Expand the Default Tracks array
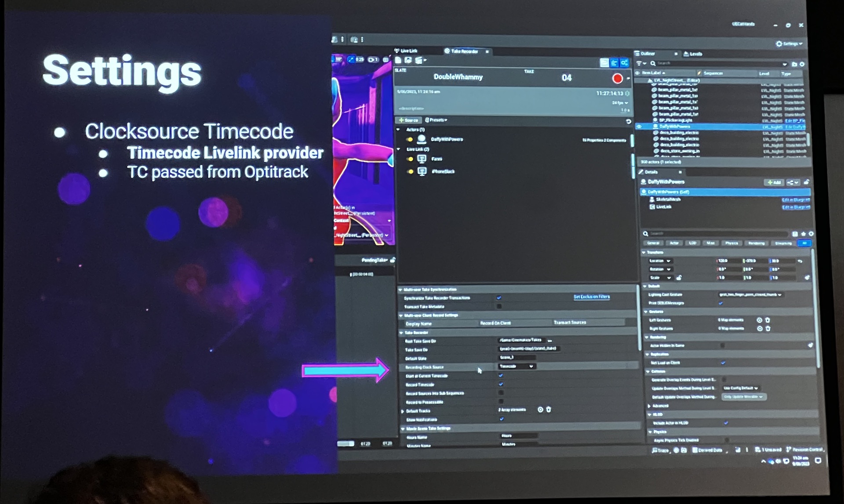Screen dimensions: 844x504 (403, 411)
